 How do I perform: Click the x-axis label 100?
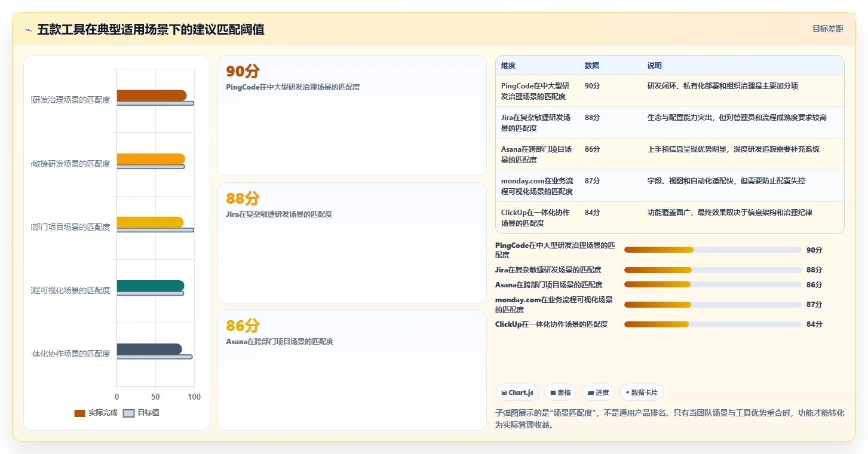(x=194, y=397)
